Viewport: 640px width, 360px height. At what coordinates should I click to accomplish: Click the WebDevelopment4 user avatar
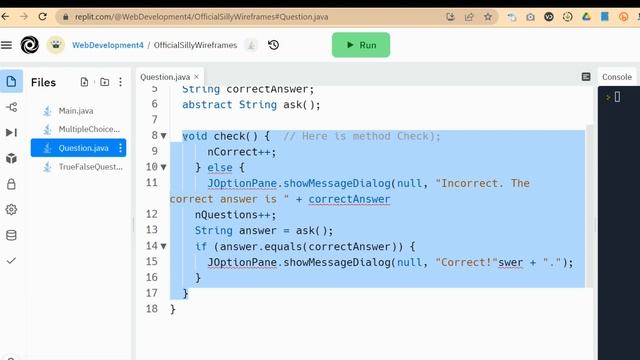(x=56, y=45)
